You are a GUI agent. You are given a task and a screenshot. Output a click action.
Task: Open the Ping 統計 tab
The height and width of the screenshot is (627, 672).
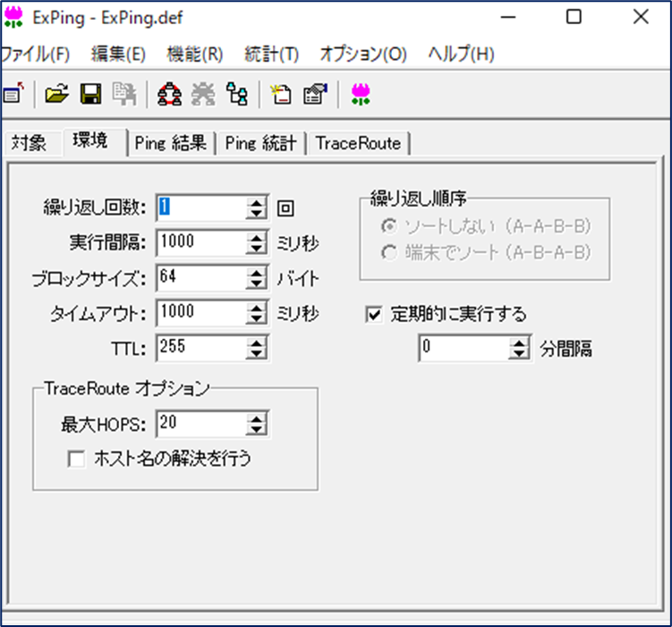pyautogui.click(x=260, y=143)
